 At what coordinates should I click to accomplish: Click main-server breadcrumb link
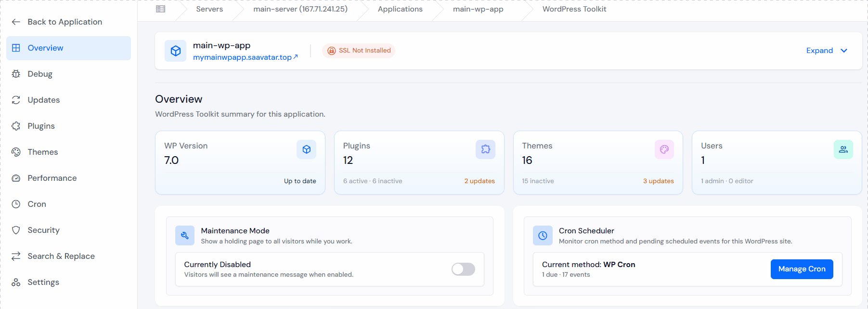click(300, 9)
